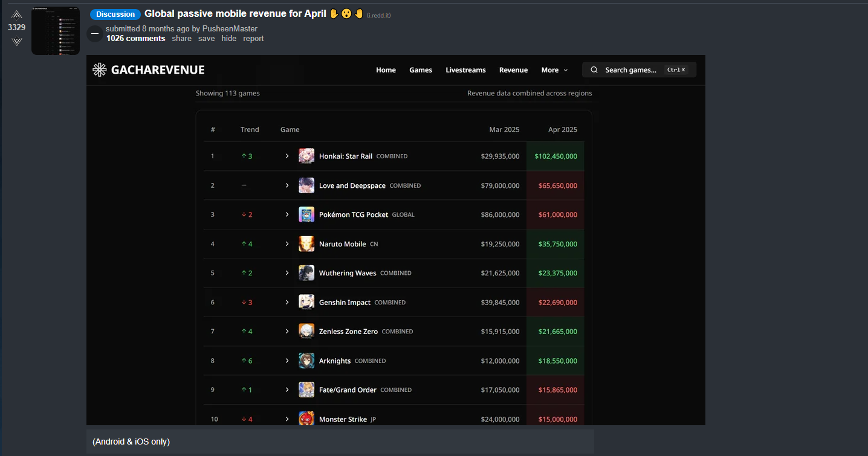Click the search magnifier icon
The height and width of the screenshot is (456, 868).
[594, 70]
